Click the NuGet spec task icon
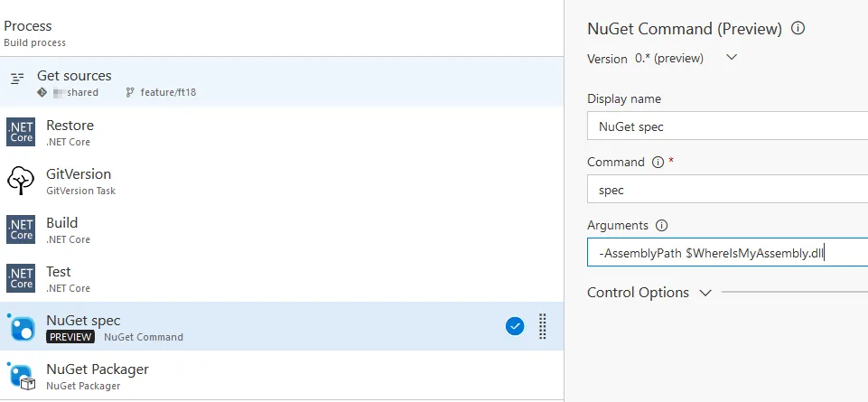 [21, 327]
